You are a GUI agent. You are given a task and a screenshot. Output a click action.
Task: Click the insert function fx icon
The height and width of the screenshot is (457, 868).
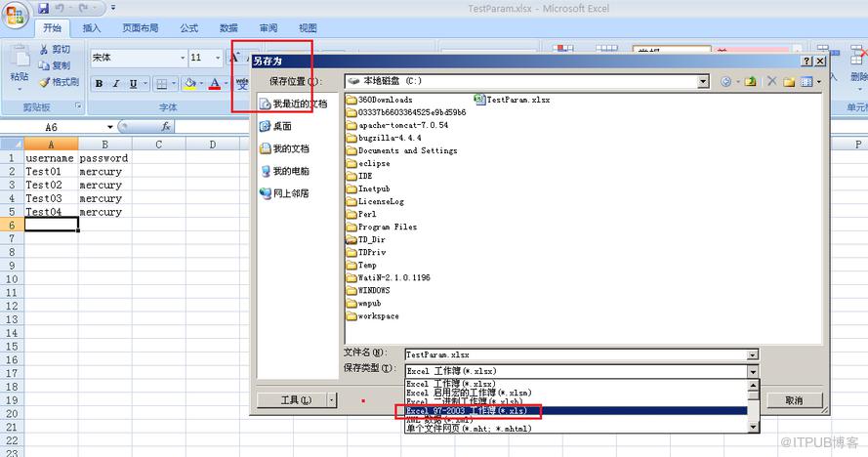166,127
